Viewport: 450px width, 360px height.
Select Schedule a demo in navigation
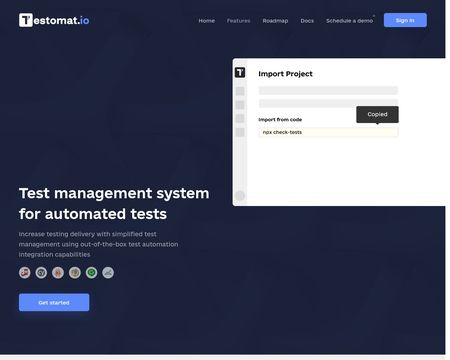coord(349,21)
